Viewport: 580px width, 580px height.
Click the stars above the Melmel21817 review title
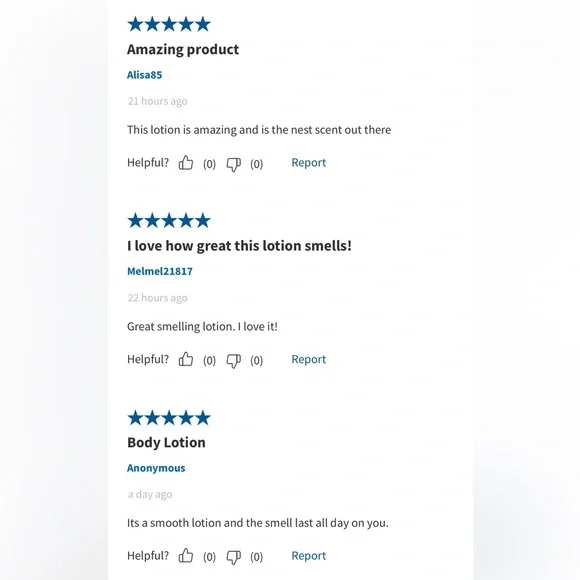click(x=169, y=221)
